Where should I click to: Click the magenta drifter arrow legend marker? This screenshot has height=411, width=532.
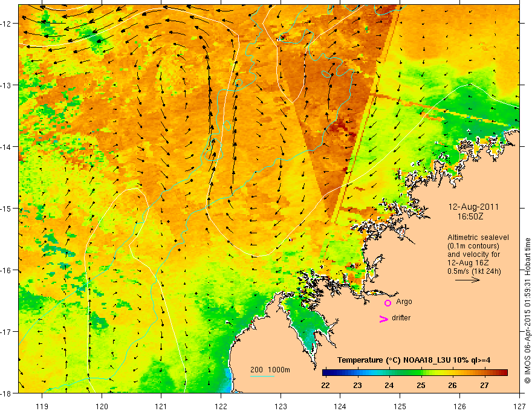tap(384, 319)
